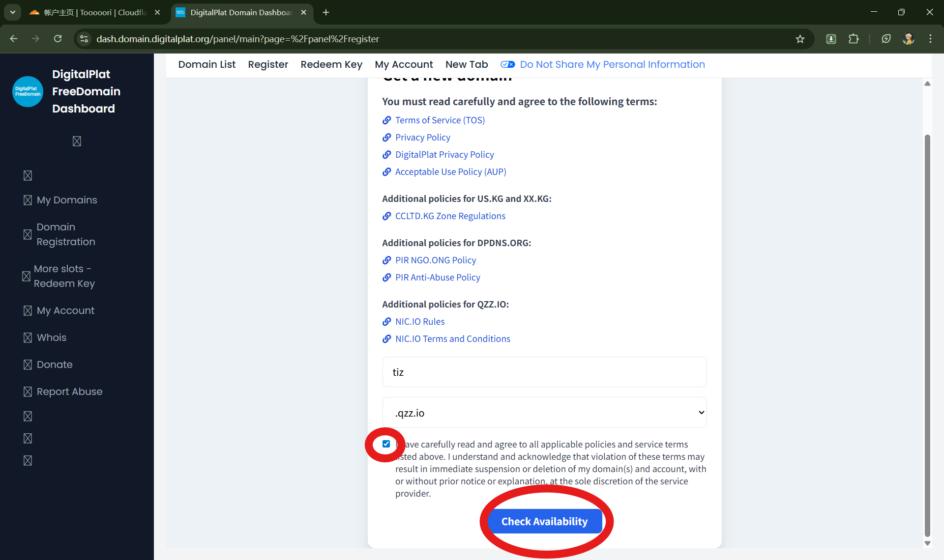Uncheck the policy agreement checkbox

386,444
